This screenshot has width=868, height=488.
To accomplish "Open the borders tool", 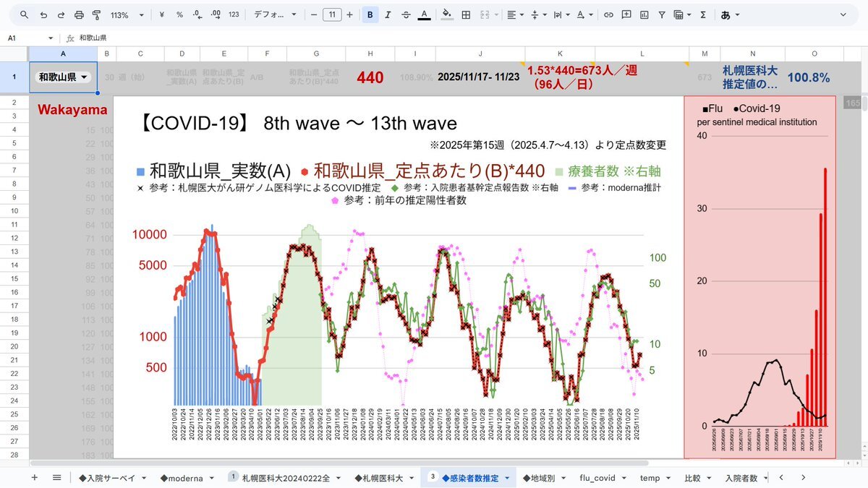I will pos(466,14).
